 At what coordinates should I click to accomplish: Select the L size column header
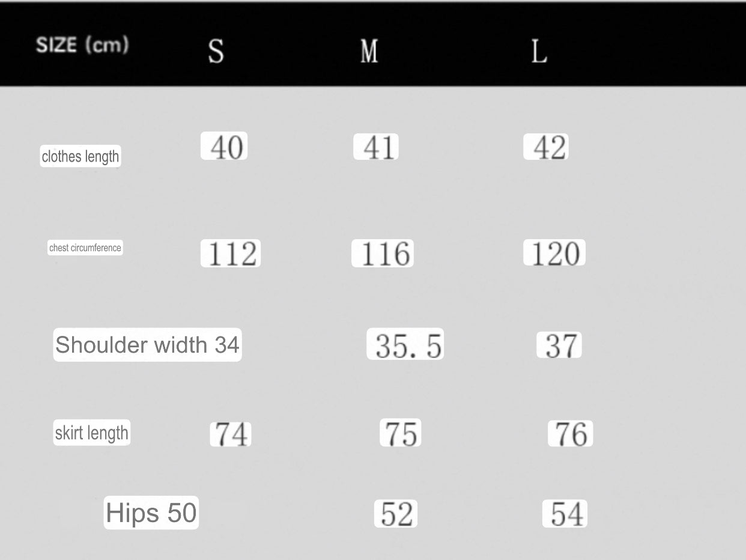tap(539, 52)
